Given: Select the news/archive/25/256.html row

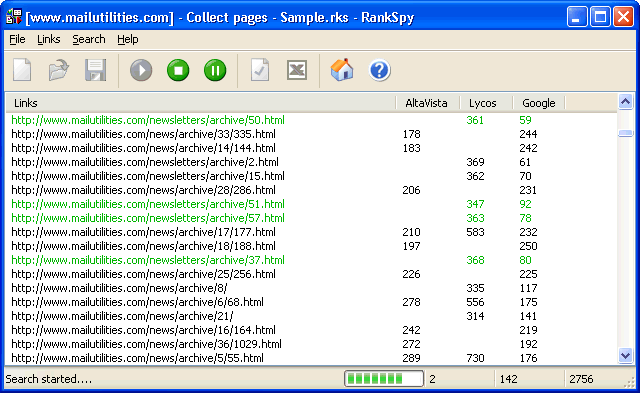Looking at the screenshot, I should [311, 274].
